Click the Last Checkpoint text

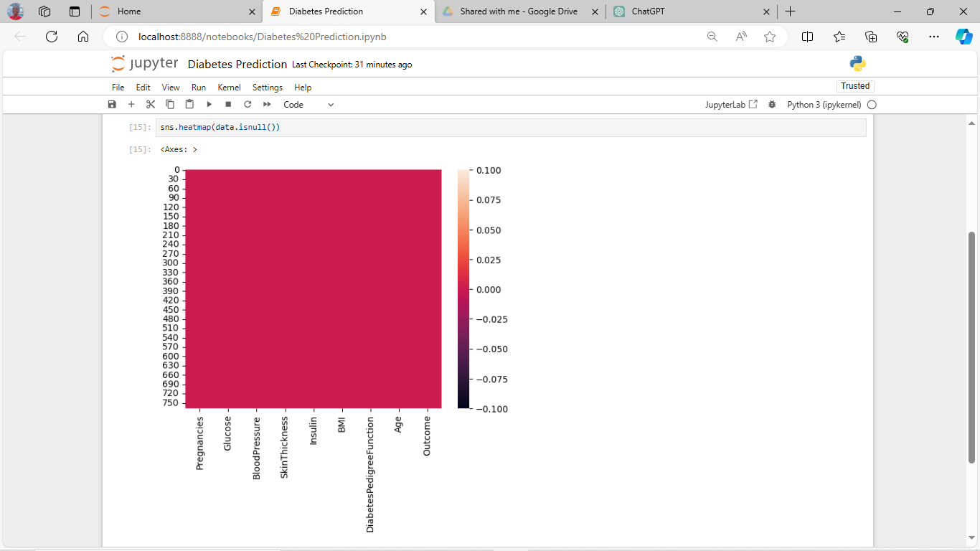[352, 65]
